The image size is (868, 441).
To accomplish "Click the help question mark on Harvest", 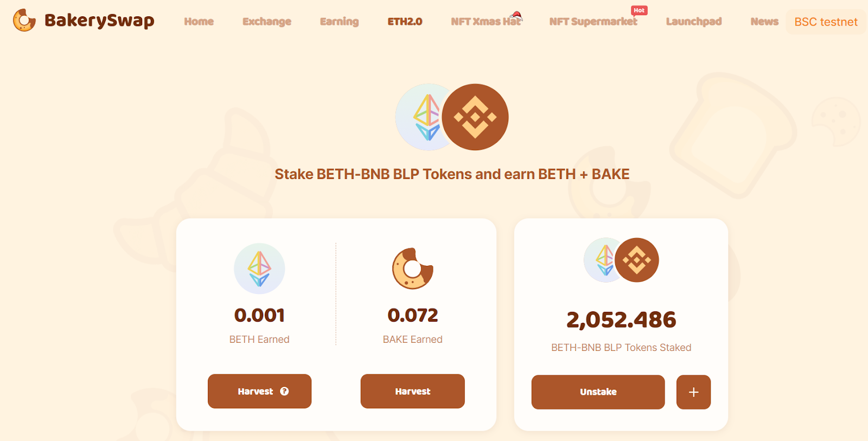I will point(284,391).
